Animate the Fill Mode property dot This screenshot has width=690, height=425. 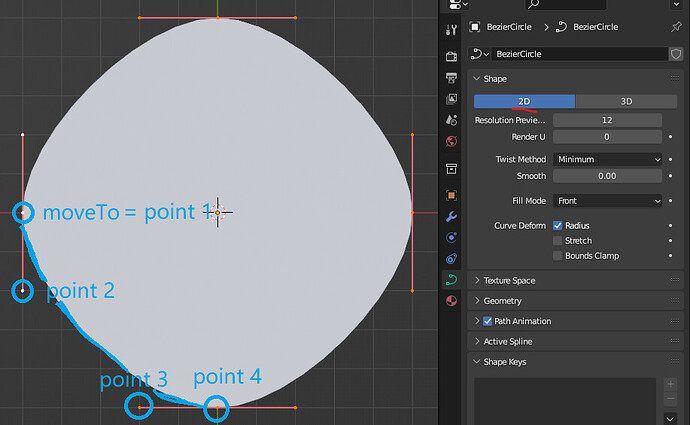click(670, 201)
